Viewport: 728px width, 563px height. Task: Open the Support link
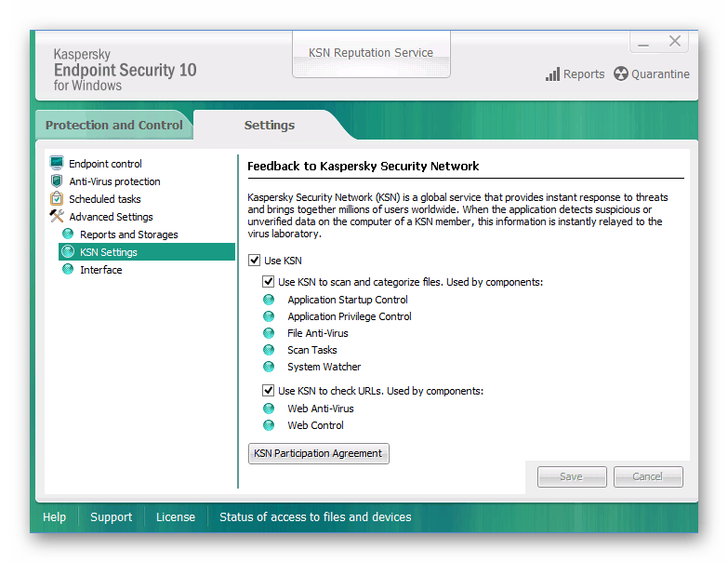111,517
